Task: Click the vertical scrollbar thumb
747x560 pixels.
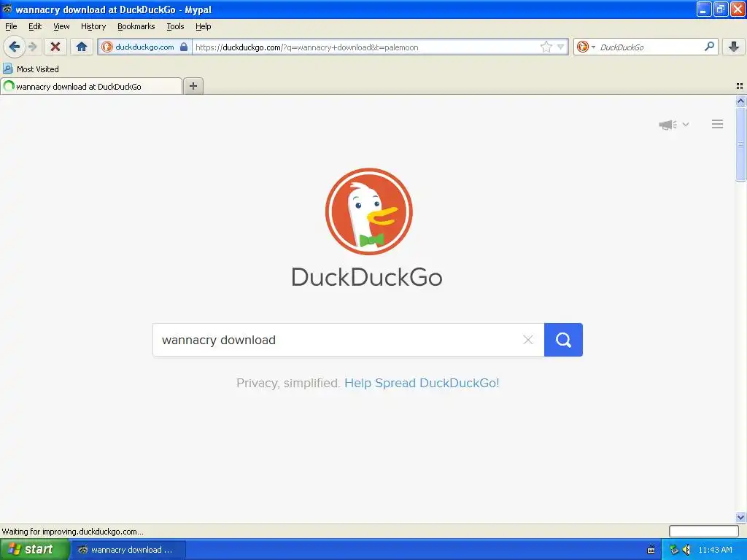Action: (740, 144)
